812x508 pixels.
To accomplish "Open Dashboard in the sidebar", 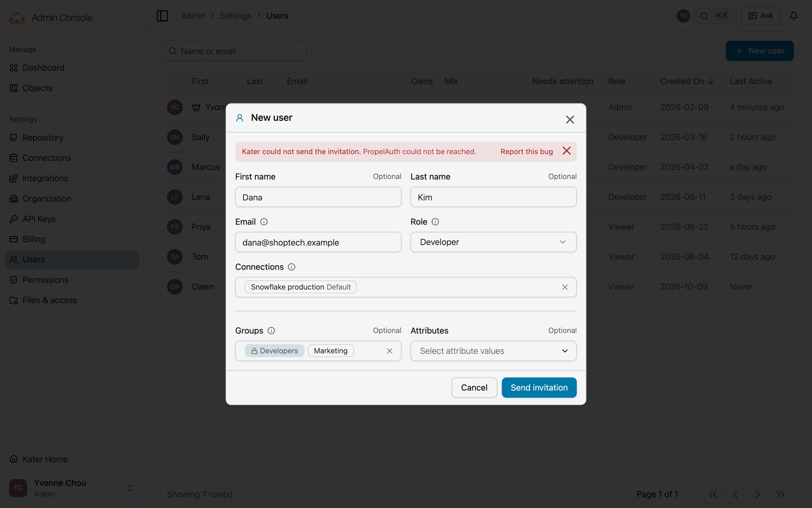I will click(72, 68).
